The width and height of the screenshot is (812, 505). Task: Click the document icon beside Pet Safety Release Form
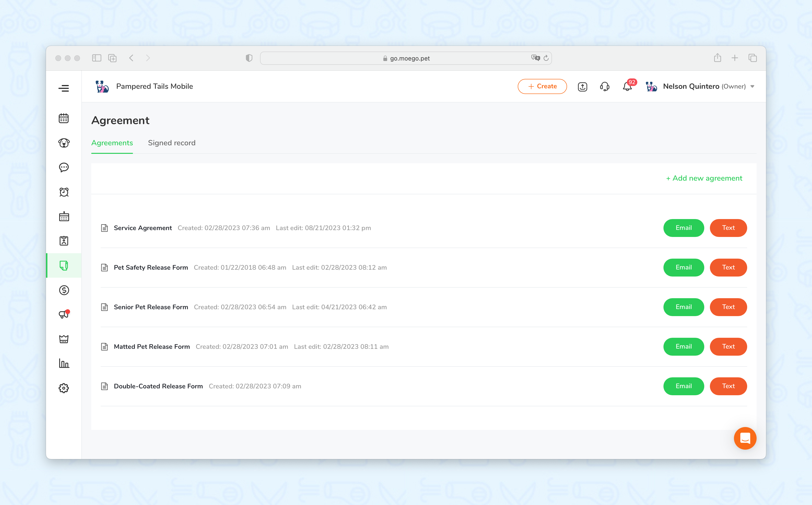(104, 268)
